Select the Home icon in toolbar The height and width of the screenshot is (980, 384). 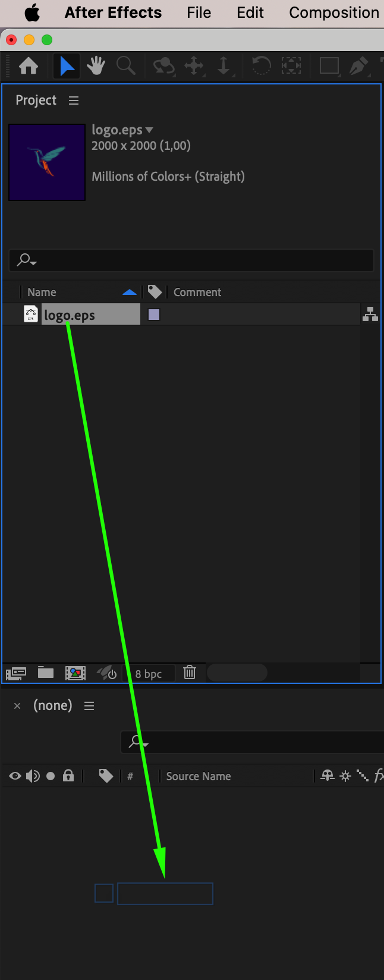[29, 66]
